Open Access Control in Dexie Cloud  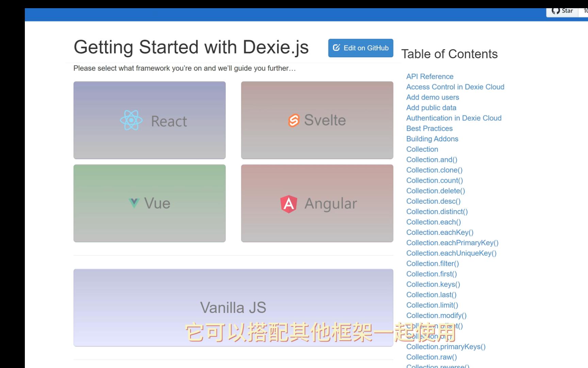(455, 87)
